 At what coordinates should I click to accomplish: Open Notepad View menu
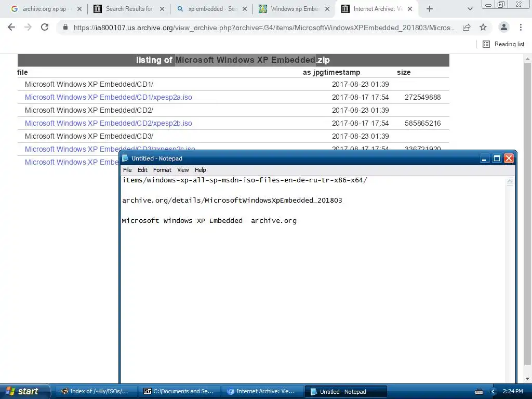183,170
